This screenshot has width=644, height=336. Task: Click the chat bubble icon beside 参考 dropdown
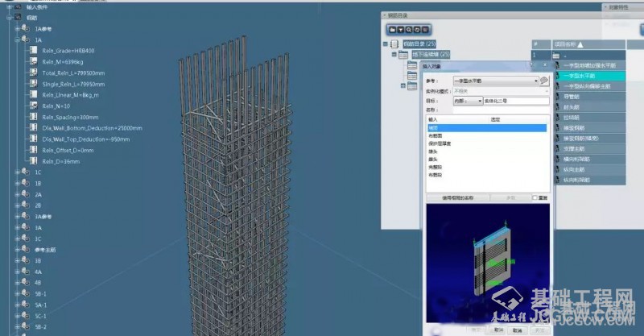point(544,81)
